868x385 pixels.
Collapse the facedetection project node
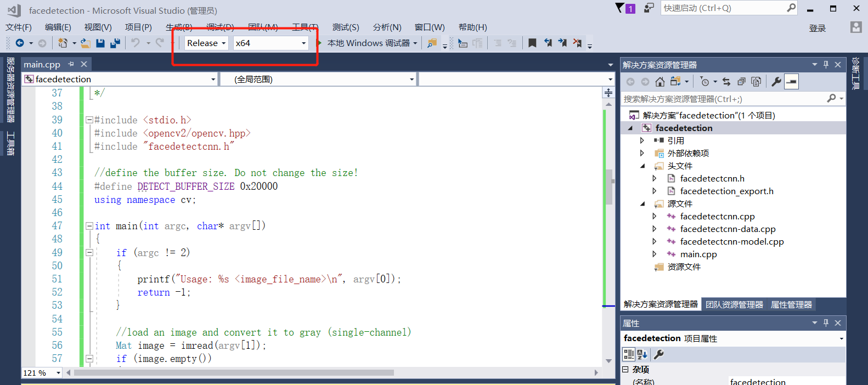tap(630, 128)
